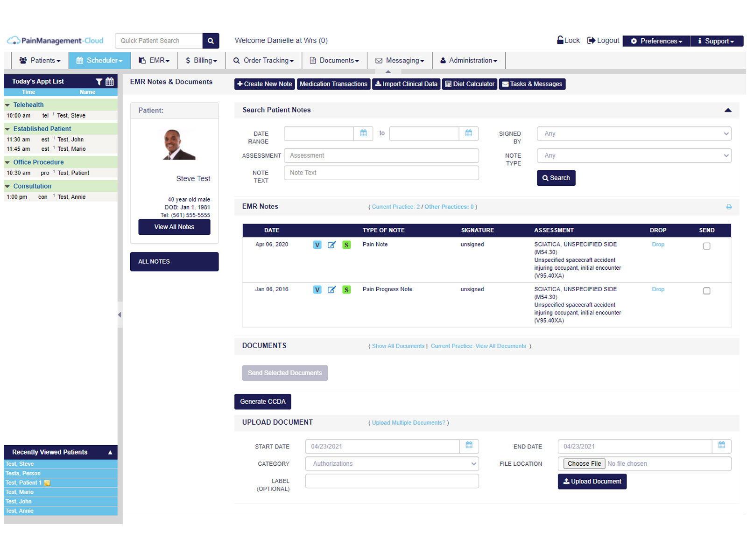
Task: Check the send box for Apr 06, 2020 note
Action: (707, 246)
